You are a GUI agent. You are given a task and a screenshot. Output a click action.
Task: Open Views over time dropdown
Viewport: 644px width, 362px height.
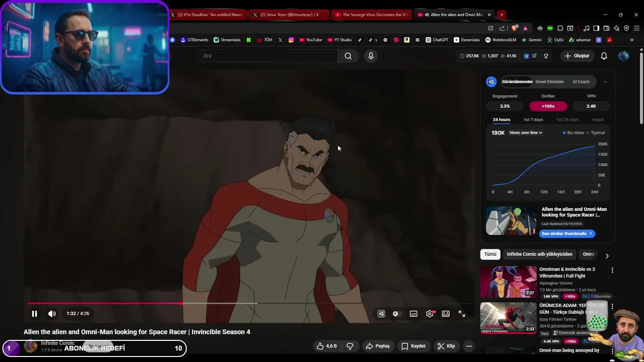tap(526, 133)
